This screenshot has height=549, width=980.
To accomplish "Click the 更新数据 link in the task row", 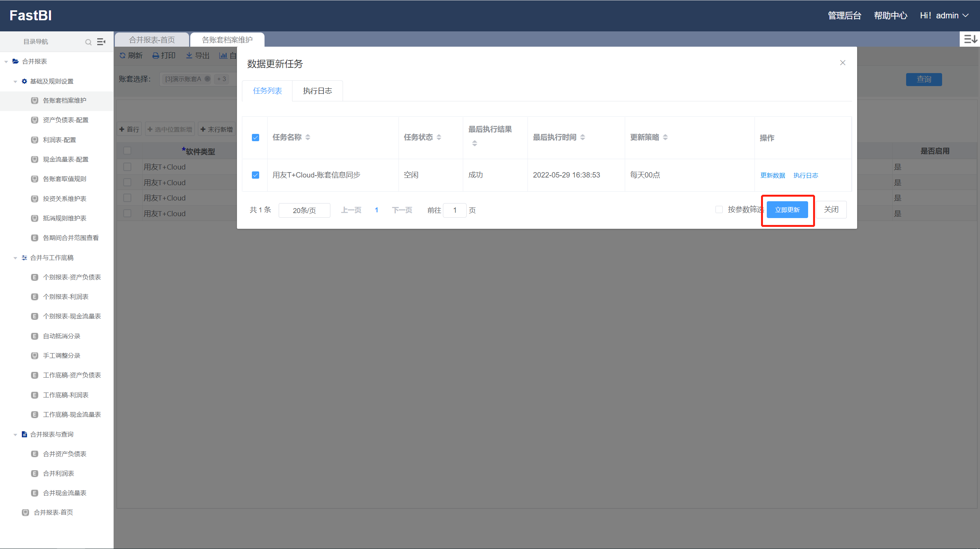I will click(773, 176).
